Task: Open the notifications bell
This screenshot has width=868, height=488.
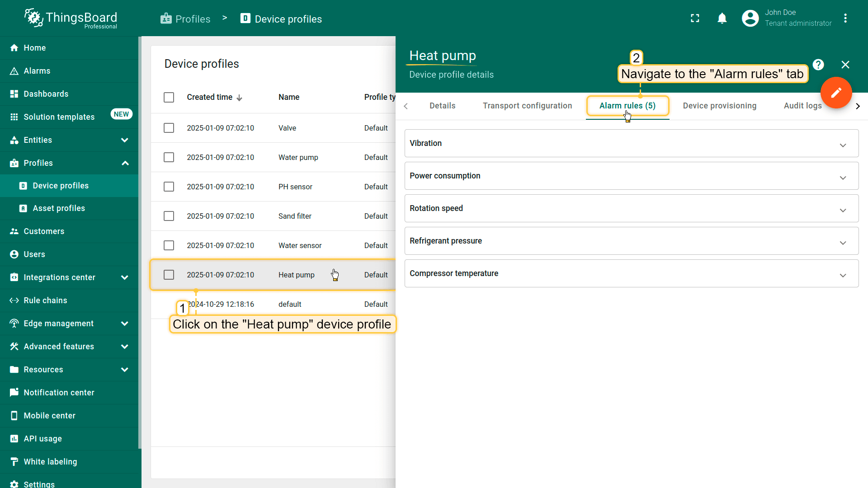Action: click(722, 18)
